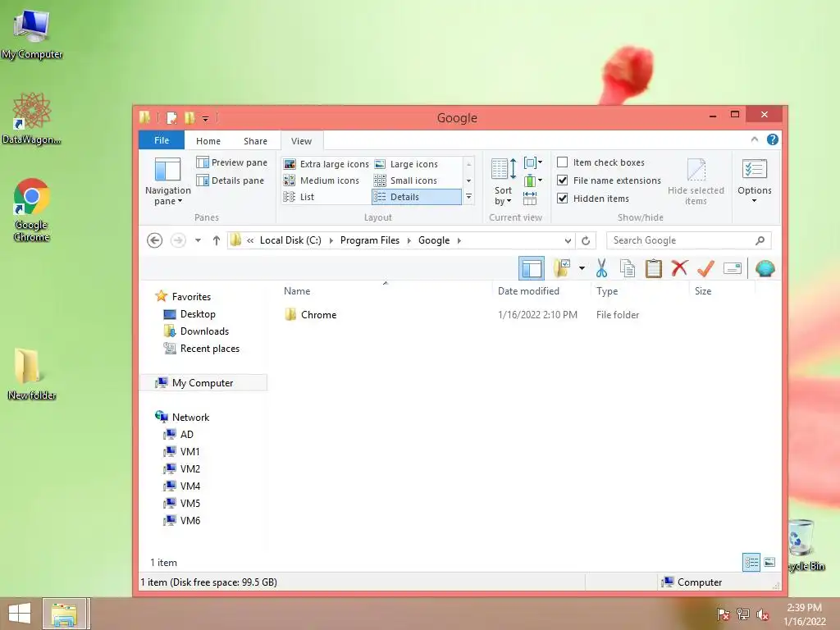Sort by the Type column header
Viewport: 840px width, 630px height.
tap(640, 291)
